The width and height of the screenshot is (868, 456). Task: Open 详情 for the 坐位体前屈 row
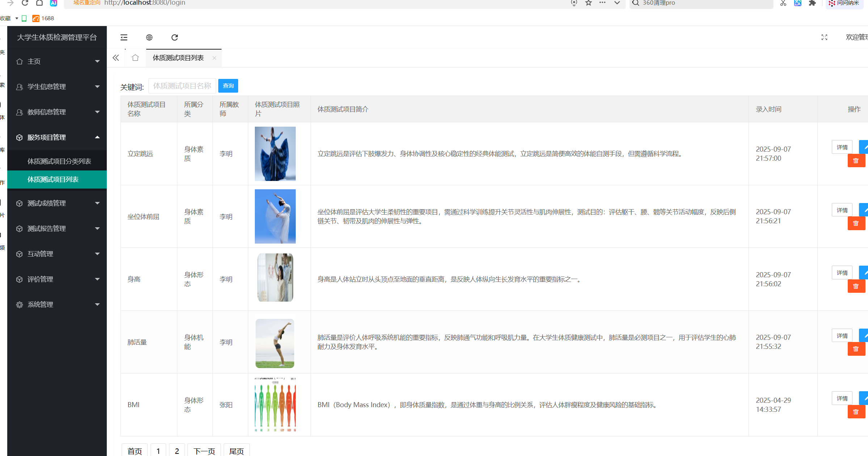(x=842, y=210)
